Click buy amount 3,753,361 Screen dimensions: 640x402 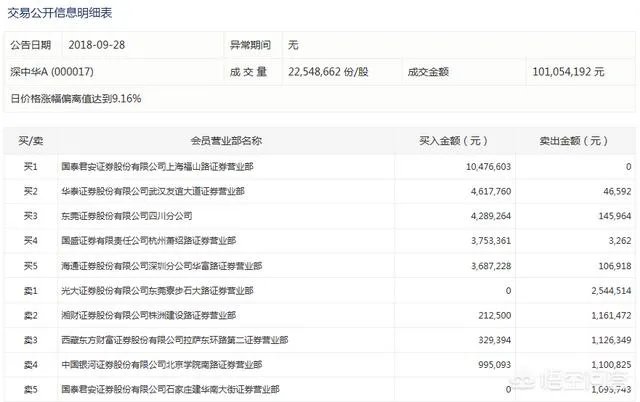coord(491,240)
